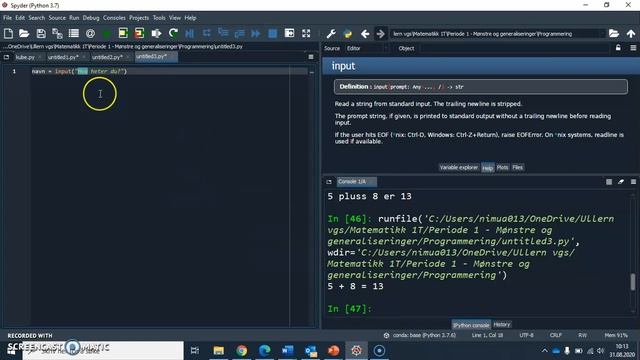Save all files using the double-disk icon
The image size is (640, 360).
point(57,33)
